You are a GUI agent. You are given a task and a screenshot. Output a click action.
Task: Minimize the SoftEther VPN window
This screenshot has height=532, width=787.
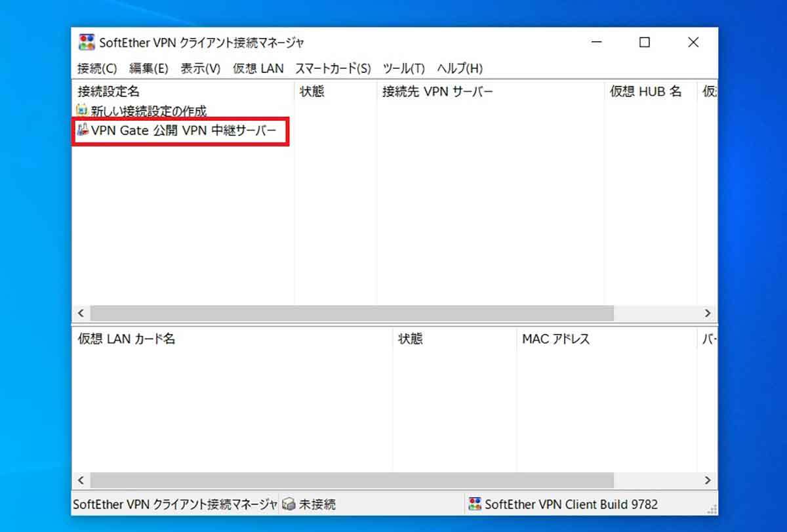(x=597, y=43)
